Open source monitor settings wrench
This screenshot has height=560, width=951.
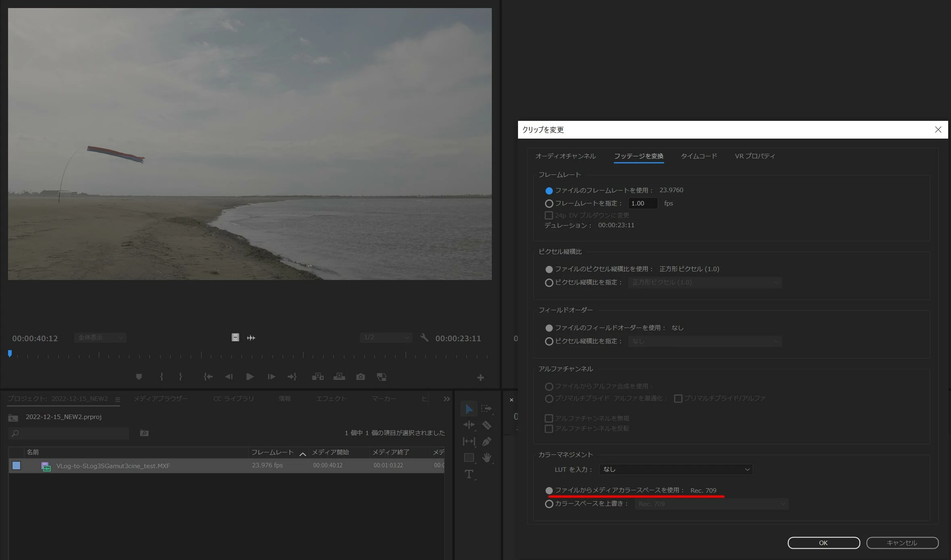[x=424, y=338]
